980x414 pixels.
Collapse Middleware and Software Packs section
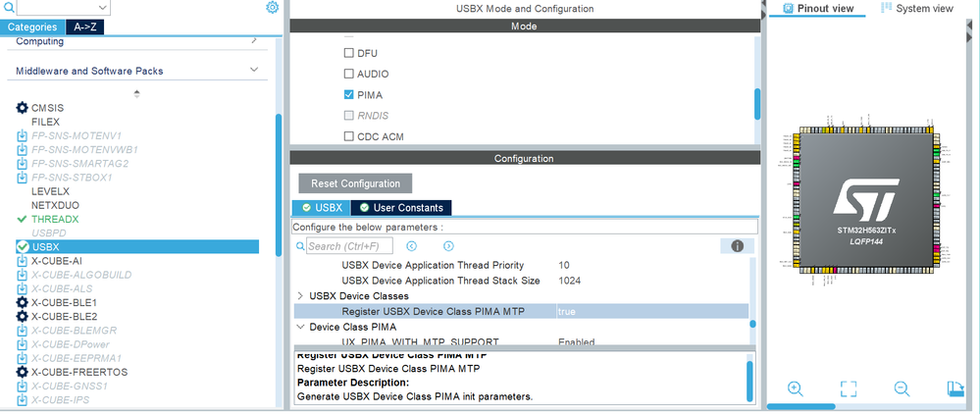click(x=254, y=70)
